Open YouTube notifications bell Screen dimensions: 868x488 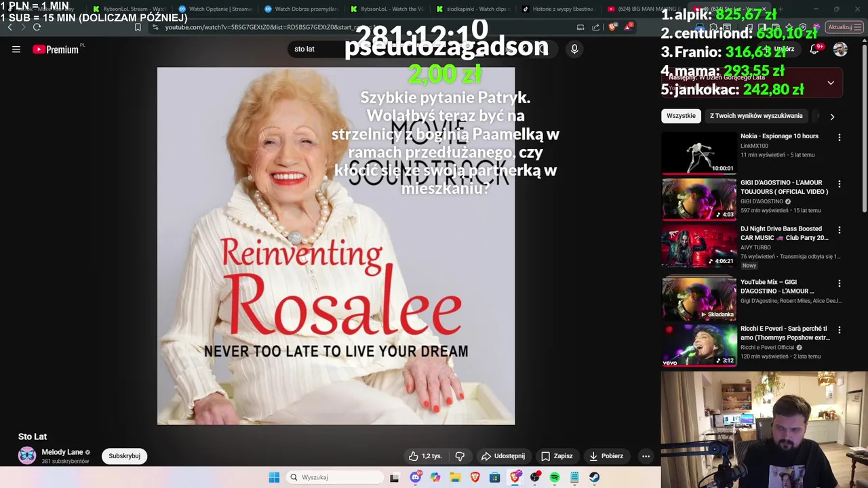(814, 49)
